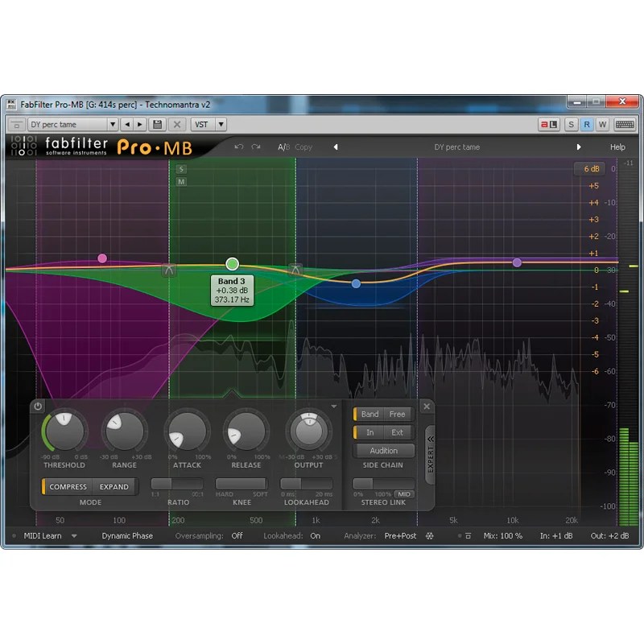The image size is (644, 644).
Task: Toggle A/B state comparison
Action: click(284, 147)
